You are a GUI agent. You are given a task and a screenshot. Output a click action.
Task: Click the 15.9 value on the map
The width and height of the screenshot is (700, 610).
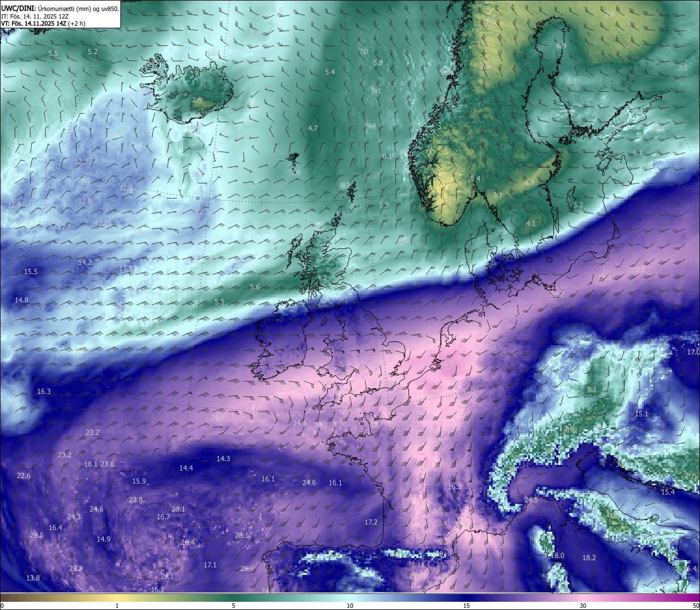click(x=139, y=481)
